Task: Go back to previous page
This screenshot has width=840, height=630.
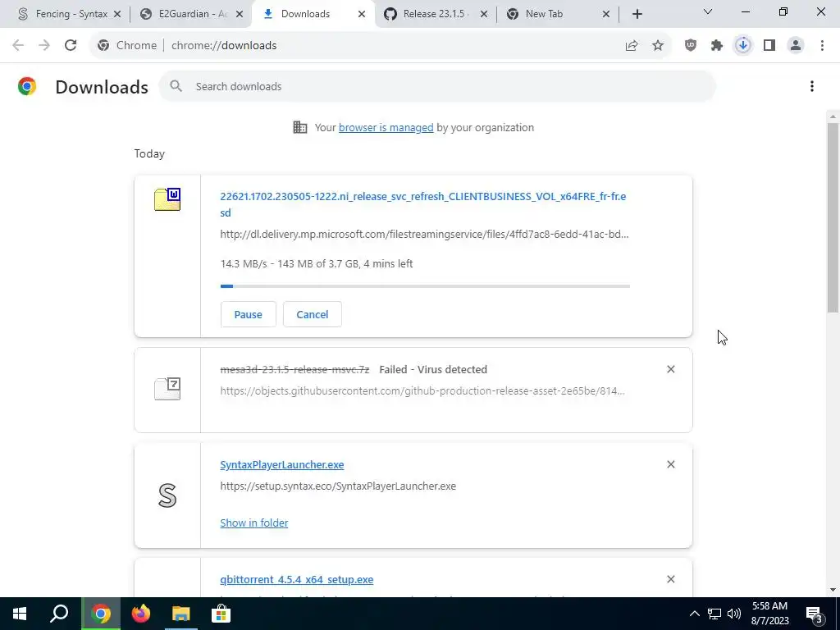Action: [x=18, y=46]
